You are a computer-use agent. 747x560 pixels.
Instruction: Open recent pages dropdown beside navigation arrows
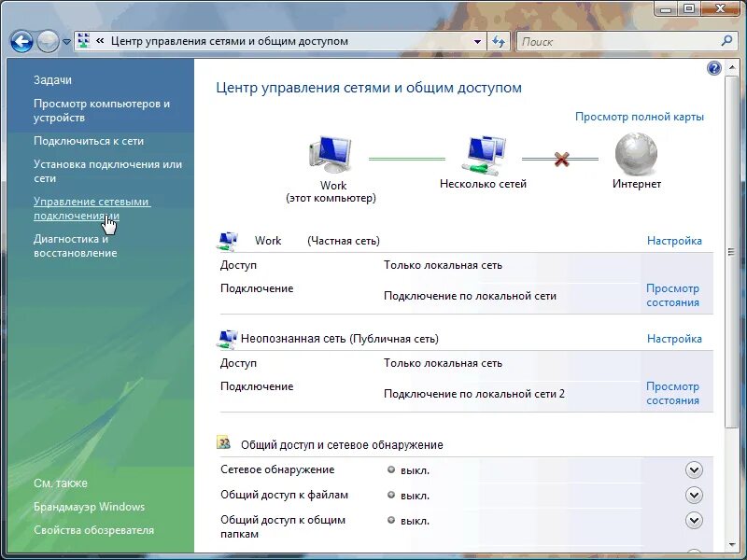pos(66,42)
